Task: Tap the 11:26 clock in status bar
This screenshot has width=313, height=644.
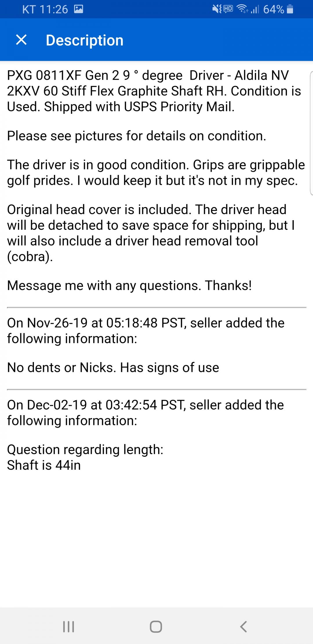Action: (x=54, y=9)
